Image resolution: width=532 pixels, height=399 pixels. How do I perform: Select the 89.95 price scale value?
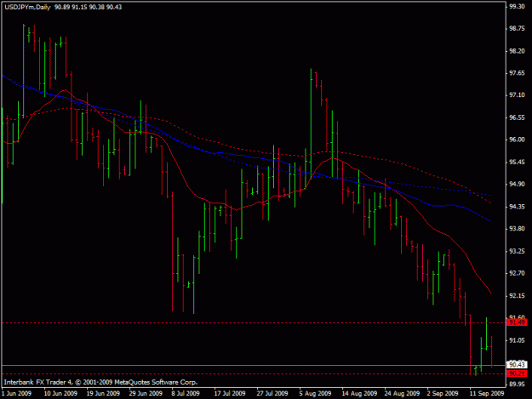pyautogui.click(x=517, y=384)
